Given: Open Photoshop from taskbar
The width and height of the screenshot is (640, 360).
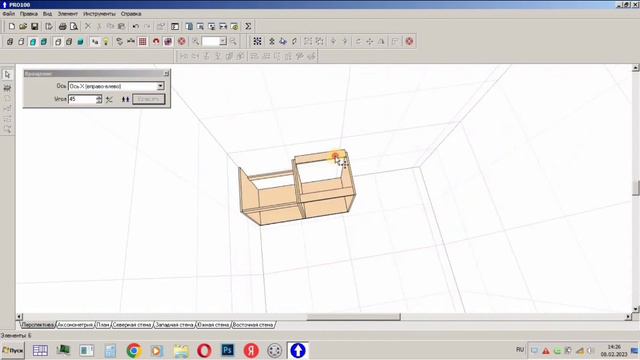Looking at the screenshot, I should (x=227, y=351).
